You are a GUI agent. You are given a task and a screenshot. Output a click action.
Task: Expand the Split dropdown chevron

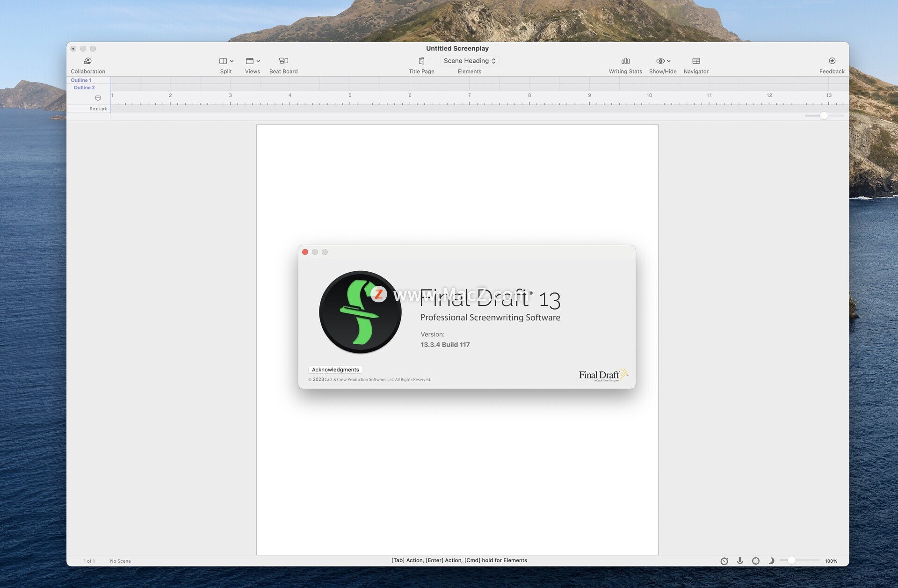tap(232, 61)
